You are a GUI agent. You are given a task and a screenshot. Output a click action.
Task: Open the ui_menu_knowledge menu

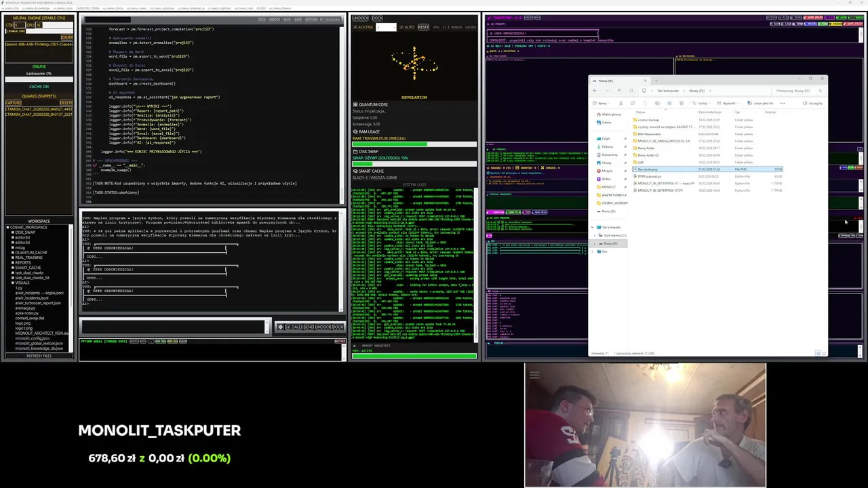36,8
